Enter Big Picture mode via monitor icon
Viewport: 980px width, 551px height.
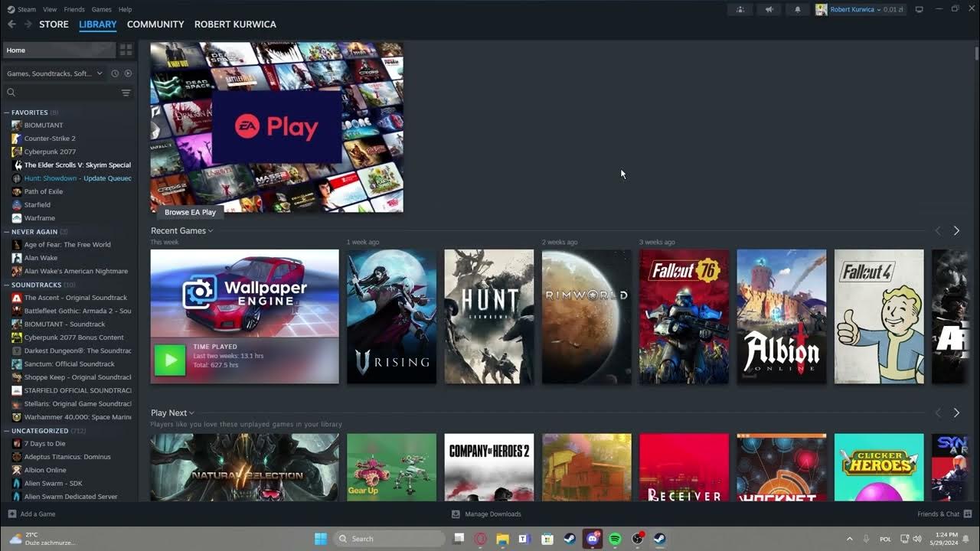pos(920,9)
